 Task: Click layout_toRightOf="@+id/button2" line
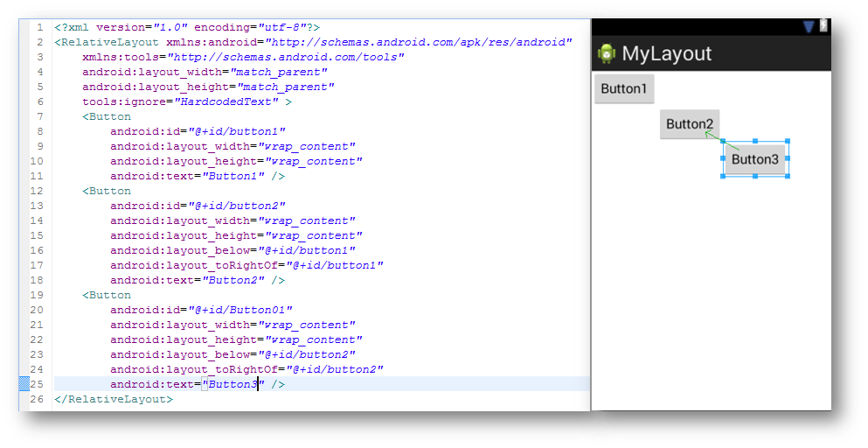click(x=247, y=369)
